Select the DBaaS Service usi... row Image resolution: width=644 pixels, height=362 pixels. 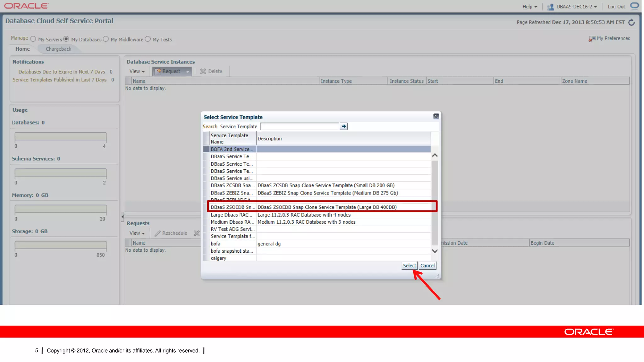317,178
